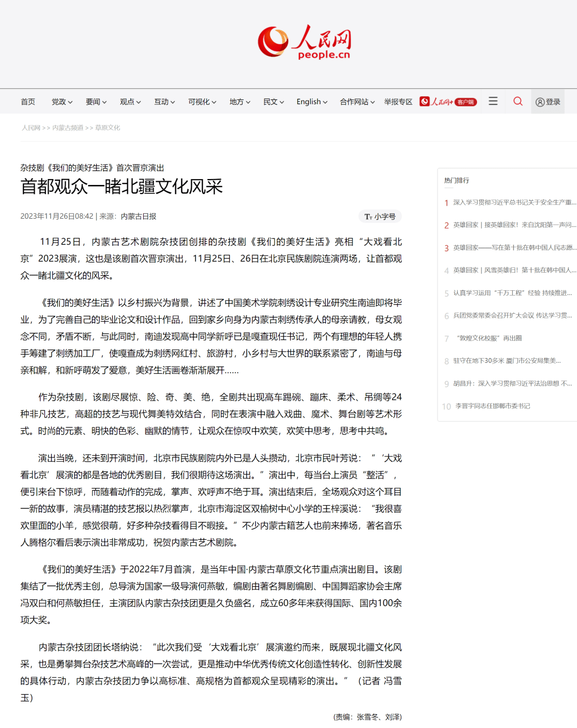The height and width of the screenshot is (728, 577).
Task: Click the 举报专区 menu item
Action: [399, 102]
